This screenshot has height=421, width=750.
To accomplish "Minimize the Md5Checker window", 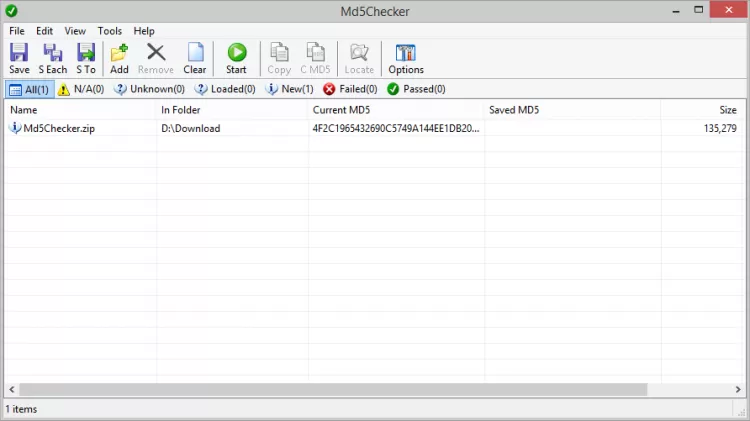I will [x=676, y=10].
